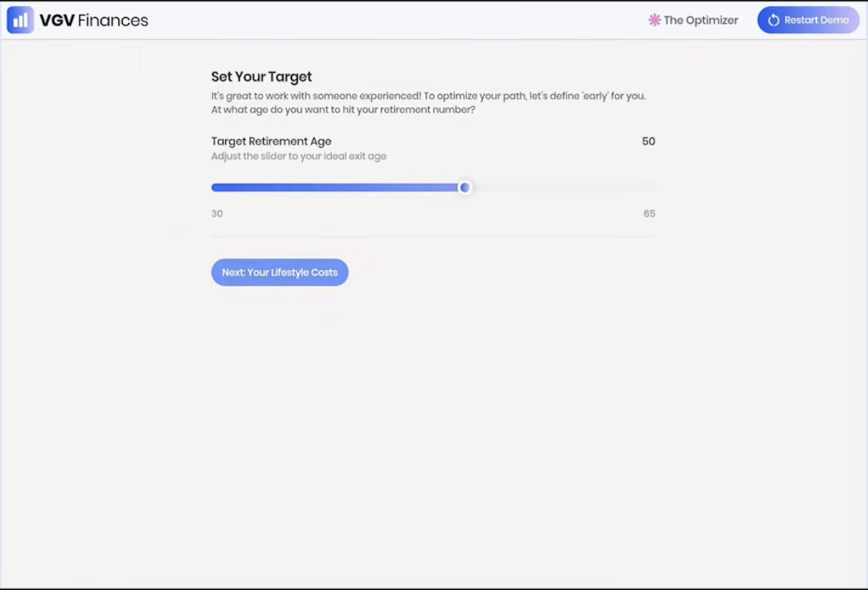This screenshot has height=590, width=868.
Task: Click the VGV Finances brand name text
Action: [x=93, y=20]
